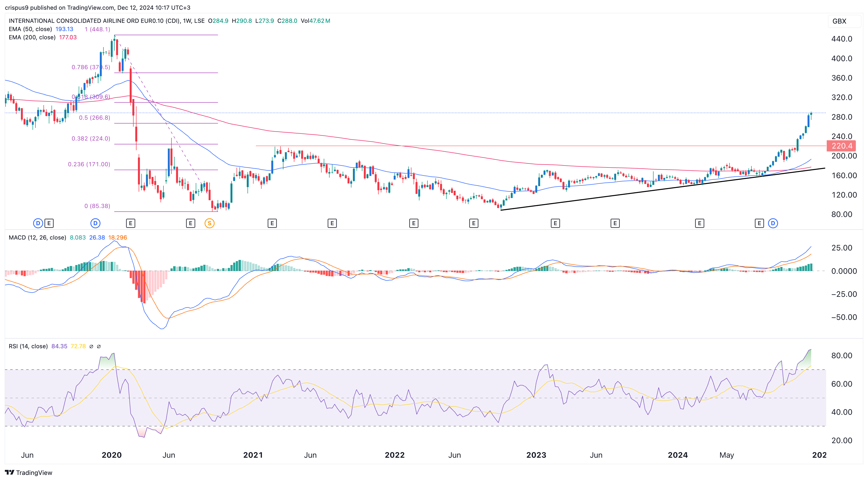
Task: Click the Fibonacci label 1 (448.1)
Action: [97, 29]
